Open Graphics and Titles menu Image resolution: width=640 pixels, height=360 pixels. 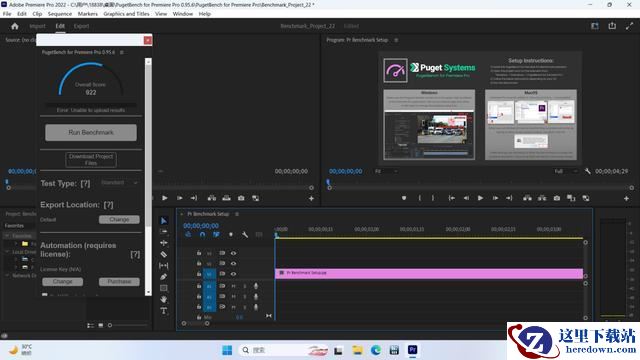[x=126, y=14]
